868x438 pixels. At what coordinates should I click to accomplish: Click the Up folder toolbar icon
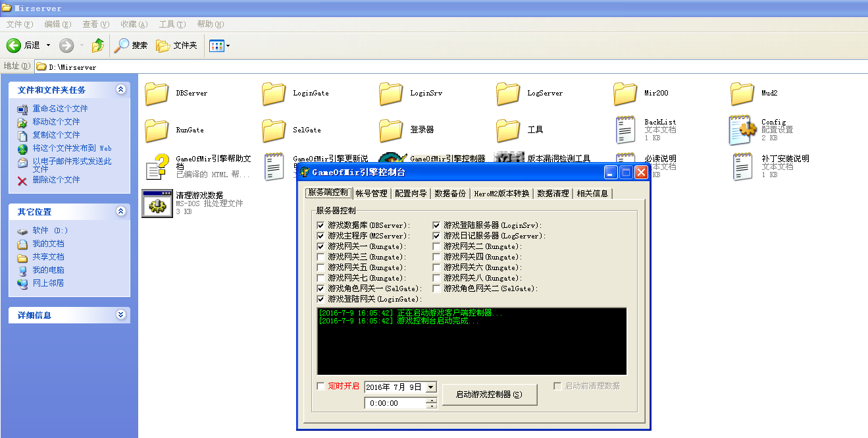click(x=98, y=45)
